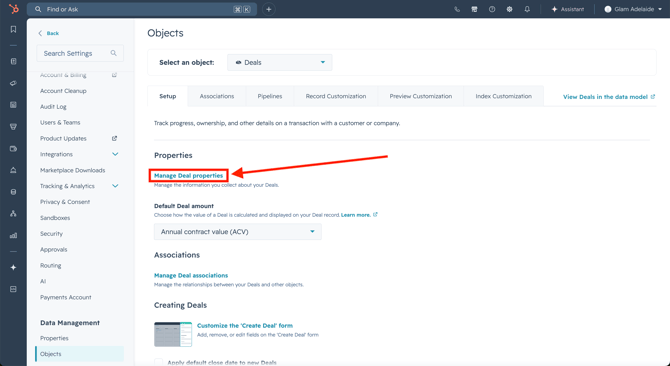670x366 pixels.
Task: Click the Create Deal form thumbnail
Action: coord(173,334)
